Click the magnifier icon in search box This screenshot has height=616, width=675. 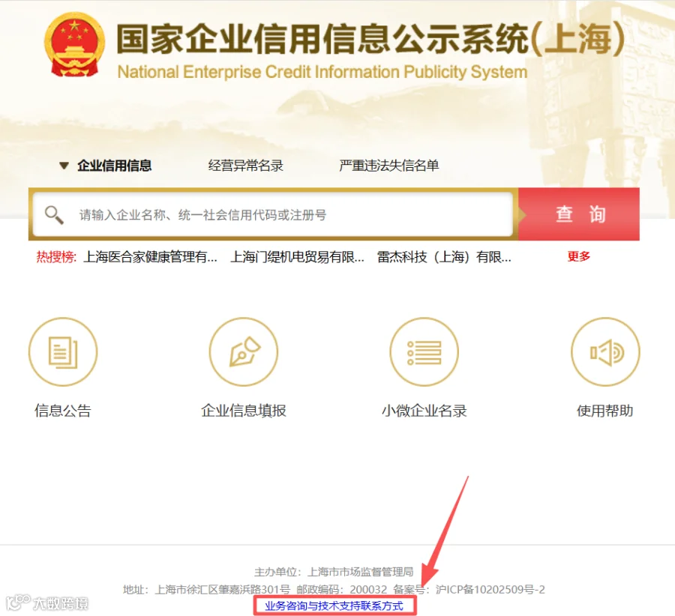coord(54,214)
